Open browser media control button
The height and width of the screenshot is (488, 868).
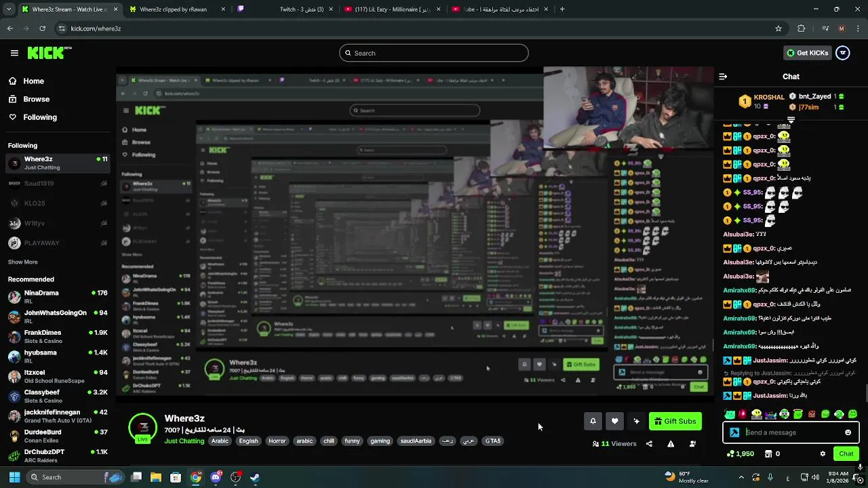[x=825, y=28]
